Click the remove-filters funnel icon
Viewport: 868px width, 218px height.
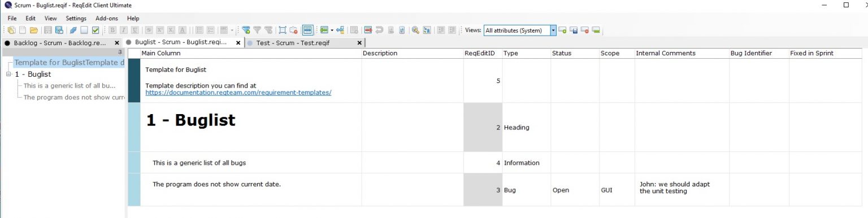coord(268,30)
